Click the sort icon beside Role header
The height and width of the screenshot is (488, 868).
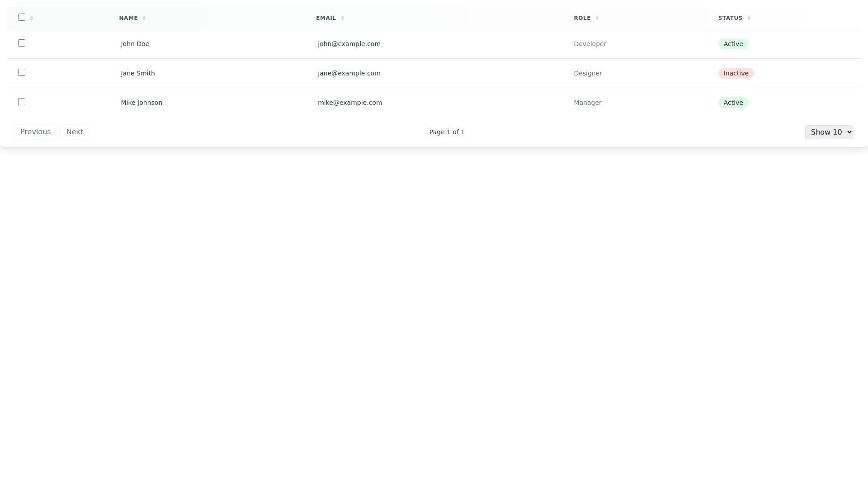[597, 18]
